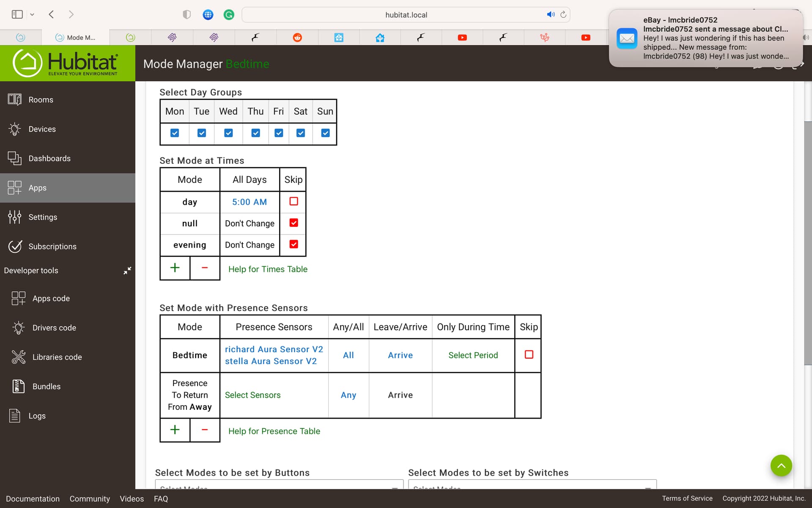Toggle the Safari sidebar icon
The width and height of the screenshot is (812, 508).
pos(17,14)
